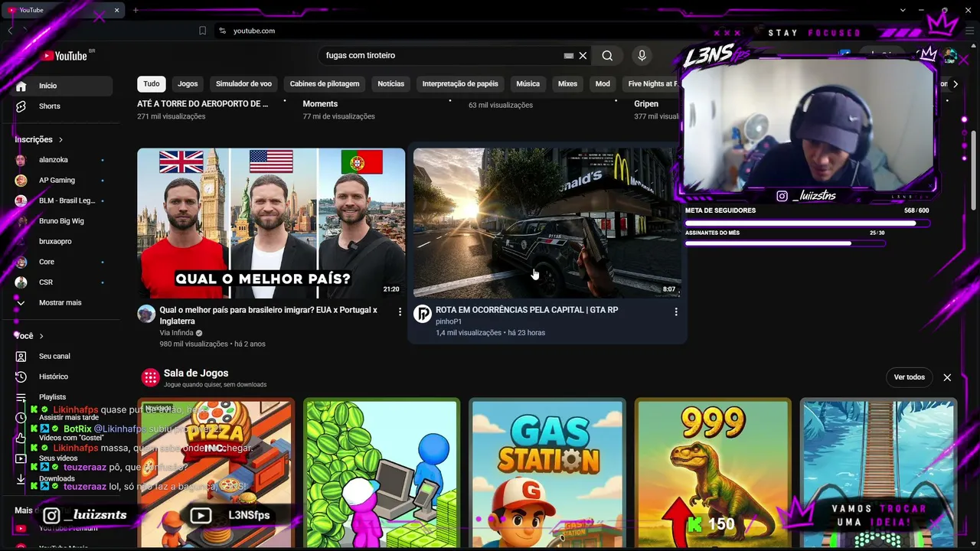Viewport: 980px width, 551px height.
Task: Clear the search query text
Action: [x=583, y=56]
